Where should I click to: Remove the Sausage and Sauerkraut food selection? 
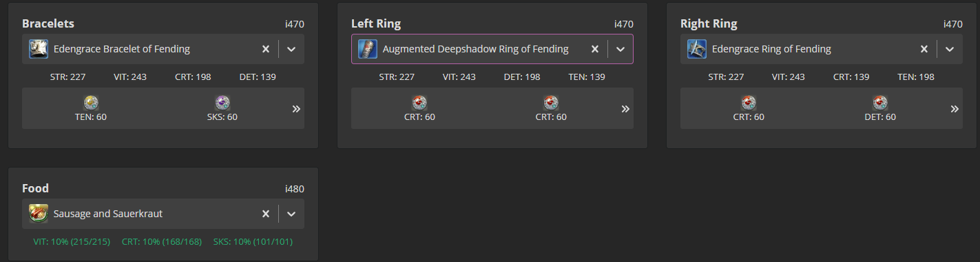(x=266, y=214)
